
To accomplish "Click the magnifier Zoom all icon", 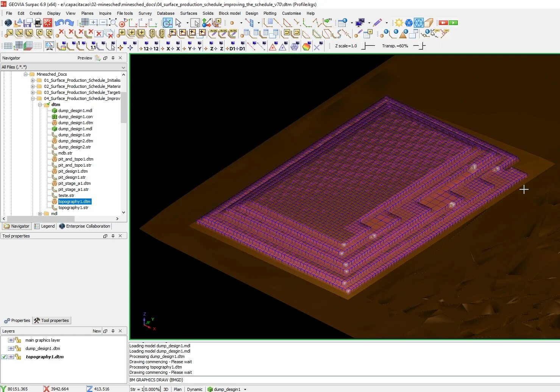I will 113,23.
